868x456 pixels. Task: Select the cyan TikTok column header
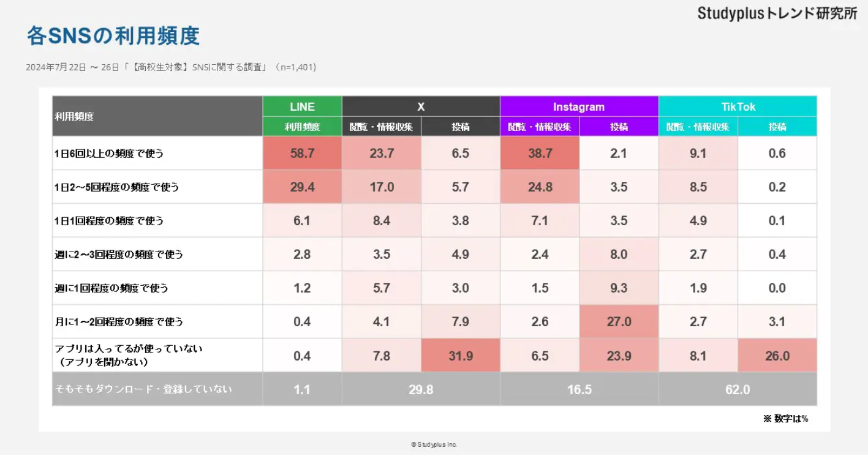(x=738, y=107)
